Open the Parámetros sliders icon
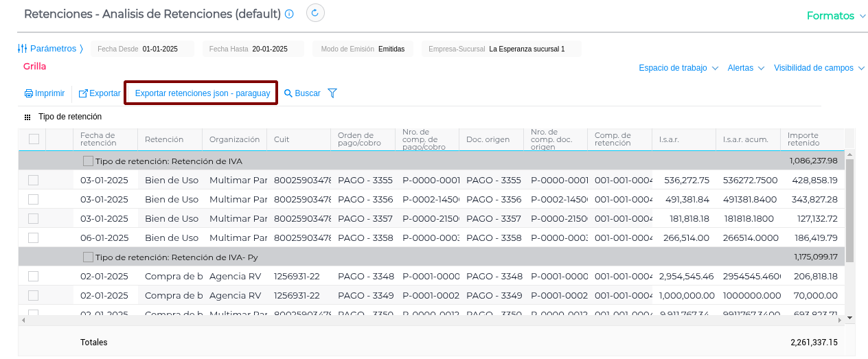868x359 pixels. coord(22,49)
